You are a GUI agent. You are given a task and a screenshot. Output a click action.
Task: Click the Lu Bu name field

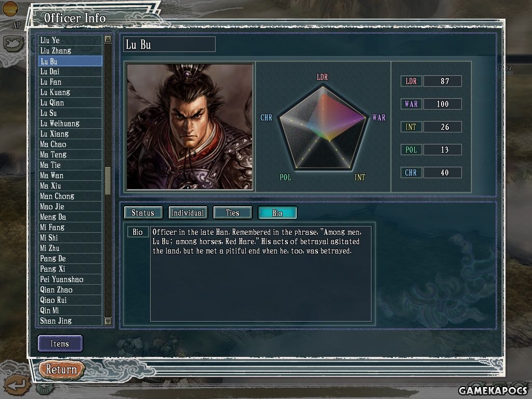pos(169,45)
